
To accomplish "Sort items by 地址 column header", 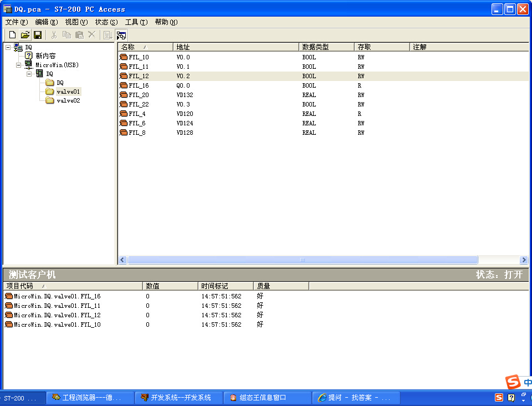I will pyautogui.click(x=236, y=47).
